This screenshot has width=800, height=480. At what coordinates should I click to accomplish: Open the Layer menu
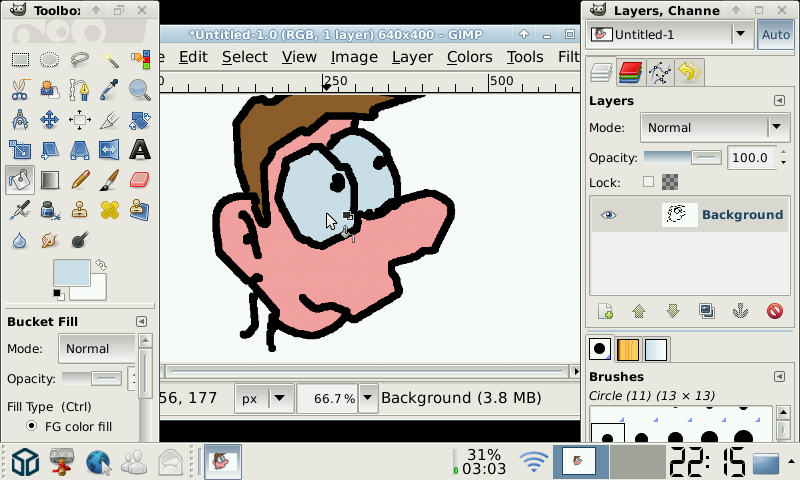(412, 57)
